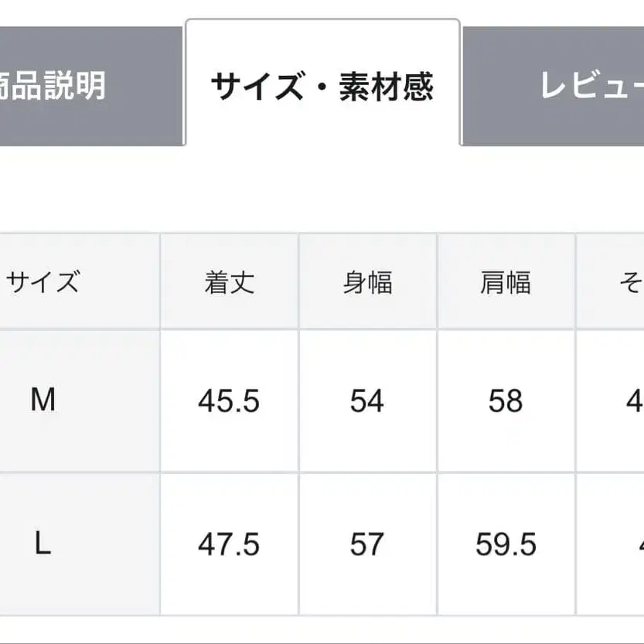Viewport: 644px width, 644px height.
Task: Click the 45.5 着丈 value for size M
Action: (x=230, y=400)
